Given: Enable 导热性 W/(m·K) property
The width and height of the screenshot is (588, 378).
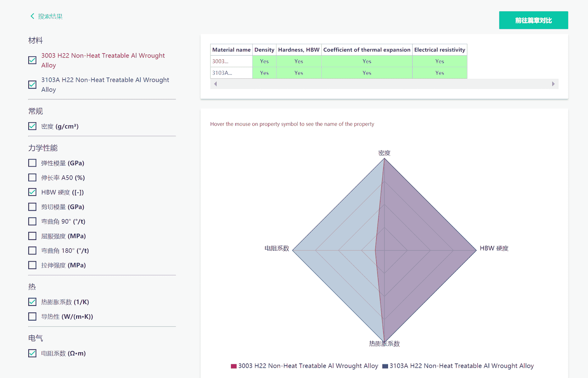Looking at the screenshot, I should tap(32, 316).
